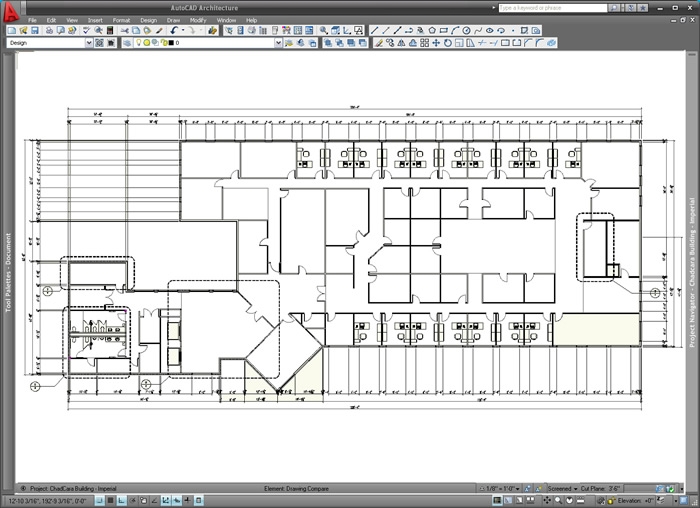Open the Insert menu
This screenshot has width=700, height=508.
pyautogui.click(x=95, y=20)
